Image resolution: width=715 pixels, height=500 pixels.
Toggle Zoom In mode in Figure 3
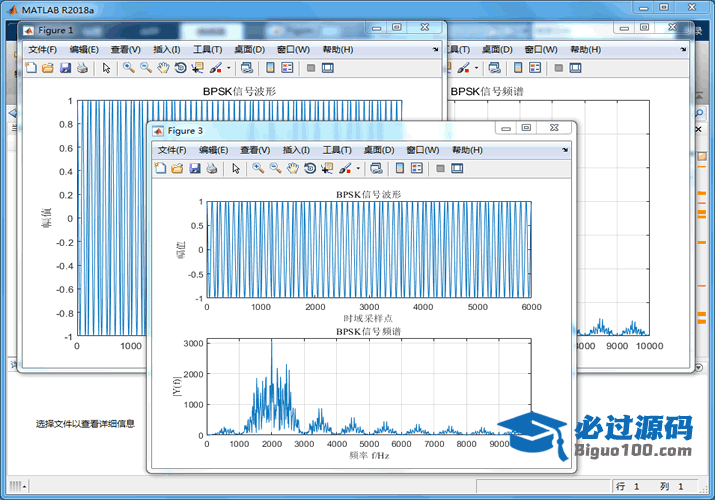[257, 169]
